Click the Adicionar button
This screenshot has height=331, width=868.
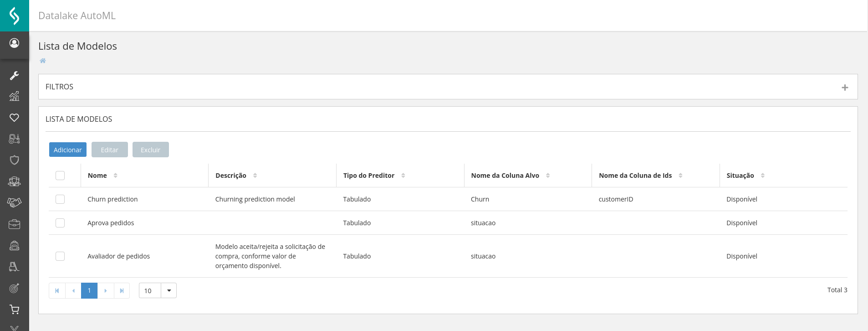coord(68,150)
